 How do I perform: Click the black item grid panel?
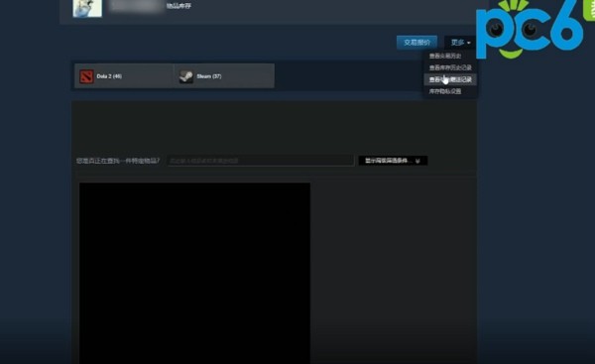tap(194, 274)
